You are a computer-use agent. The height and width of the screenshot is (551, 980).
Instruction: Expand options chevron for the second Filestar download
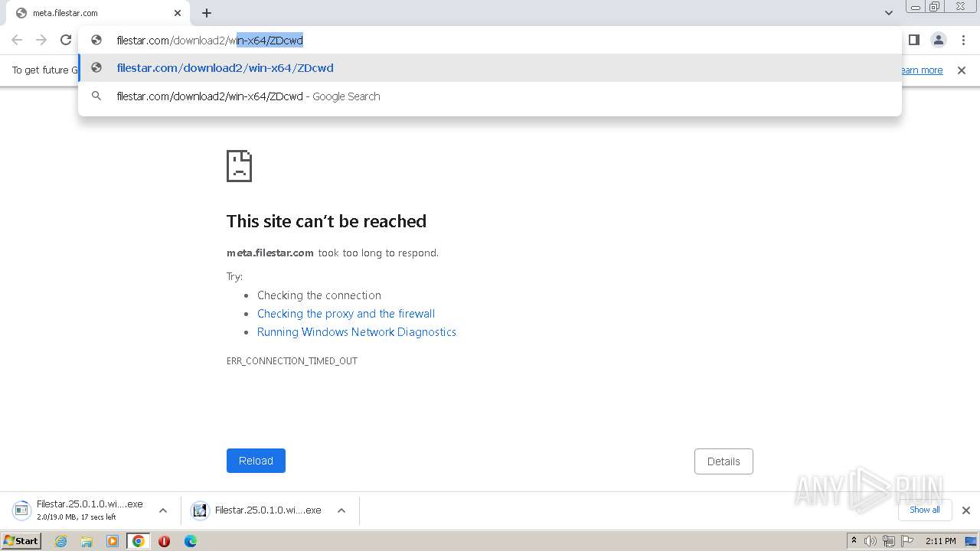point(341,510)
